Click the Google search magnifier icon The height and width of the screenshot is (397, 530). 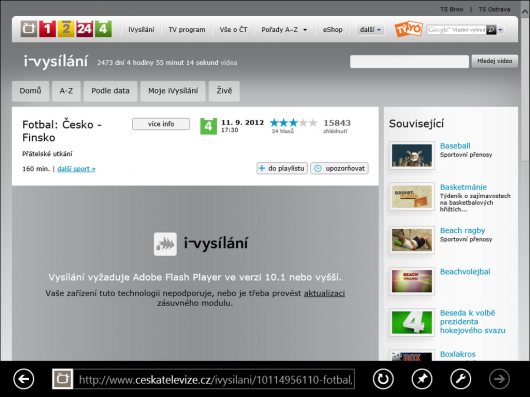point(491,30)
